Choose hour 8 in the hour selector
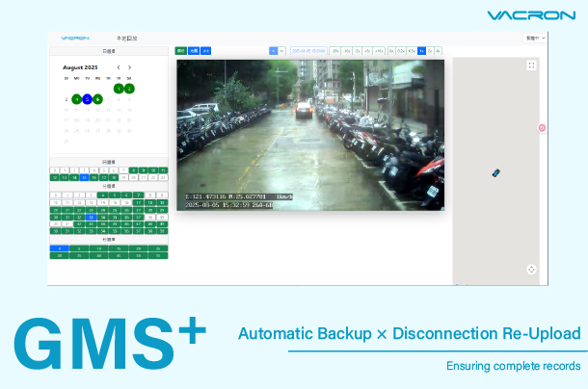 point(133,170)
